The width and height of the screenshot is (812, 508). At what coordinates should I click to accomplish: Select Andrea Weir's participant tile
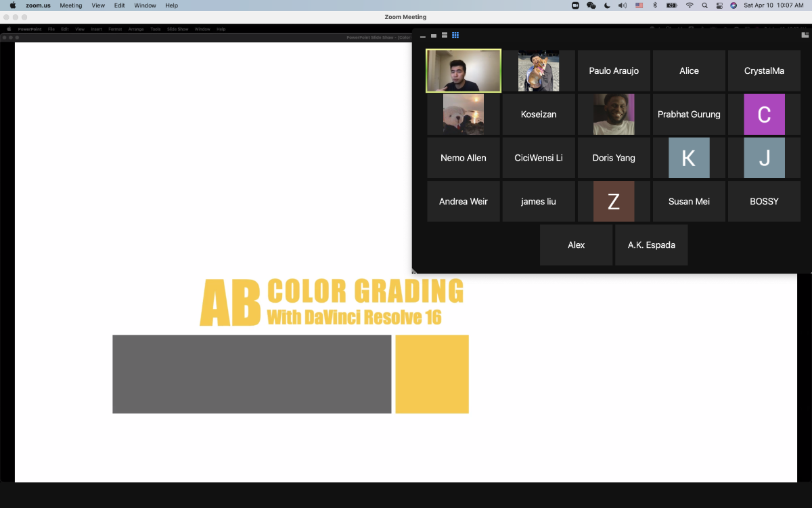pyautogui.click(x=464, y=201)
